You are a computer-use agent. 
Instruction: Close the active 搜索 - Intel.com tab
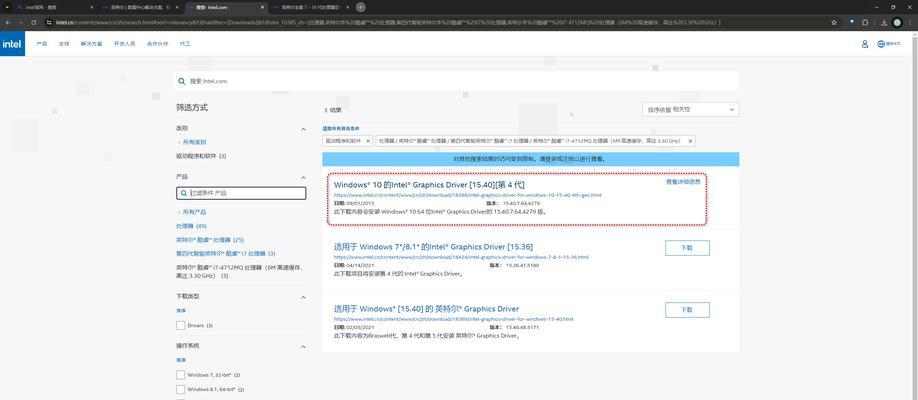click(x=263, y=7)
